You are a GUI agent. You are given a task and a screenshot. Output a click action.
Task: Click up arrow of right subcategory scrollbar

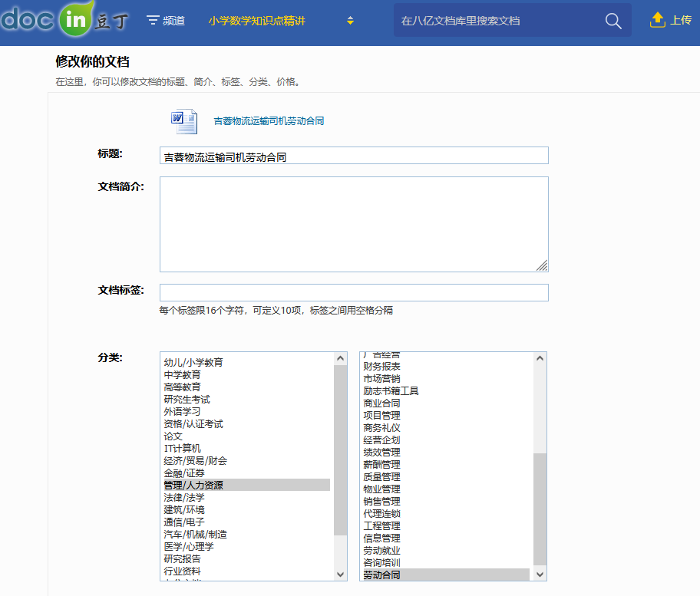(540, 358)
